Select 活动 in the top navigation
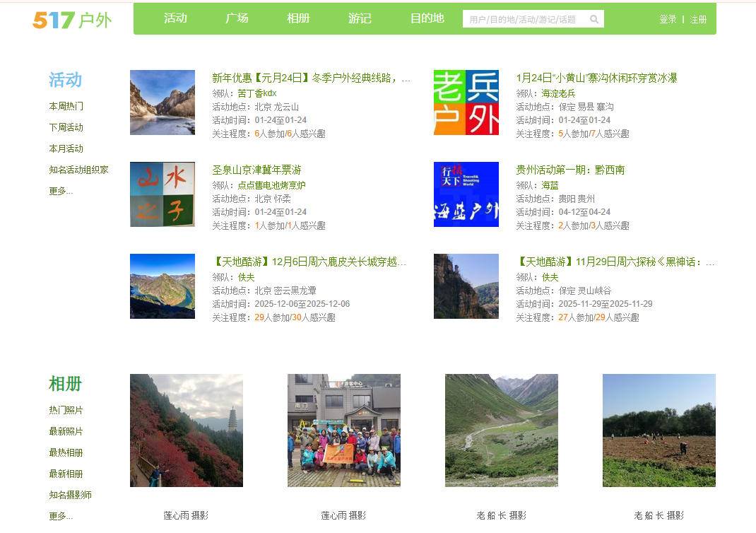 (x=175, y=18)
